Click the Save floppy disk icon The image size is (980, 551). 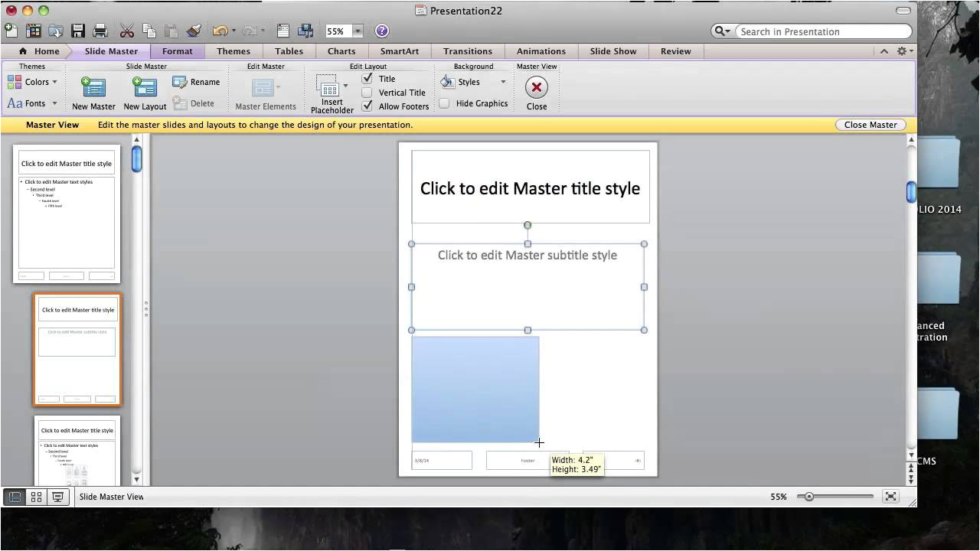[78, 31]
